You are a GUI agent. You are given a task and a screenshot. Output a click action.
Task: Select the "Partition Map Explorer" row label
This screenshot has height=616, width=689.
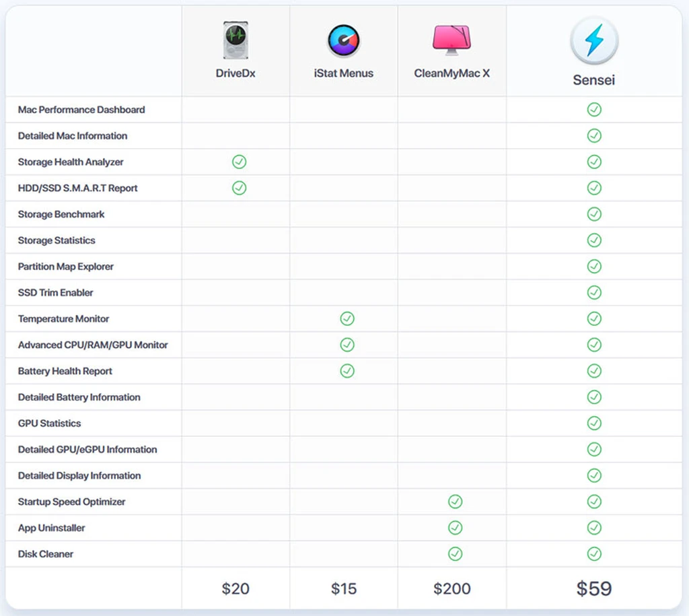tap(65, 267)
